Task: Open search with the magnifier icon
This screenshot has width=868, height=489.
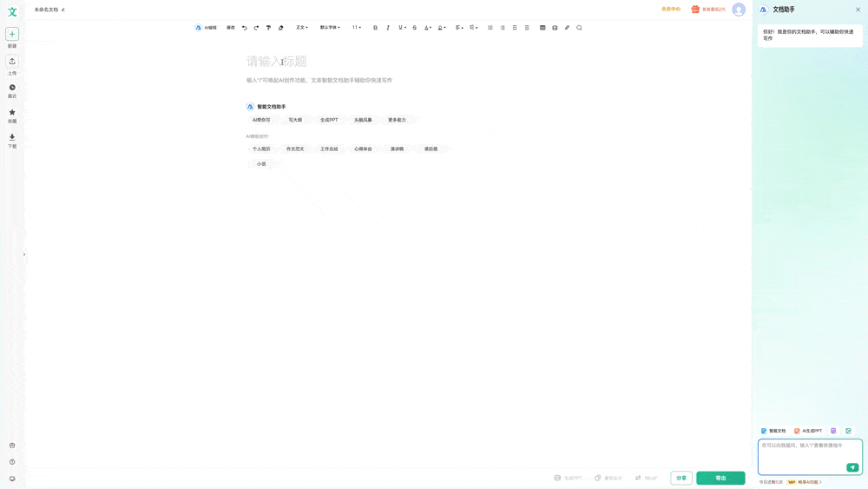Action: pyautogui.click(x=579, y=28)
